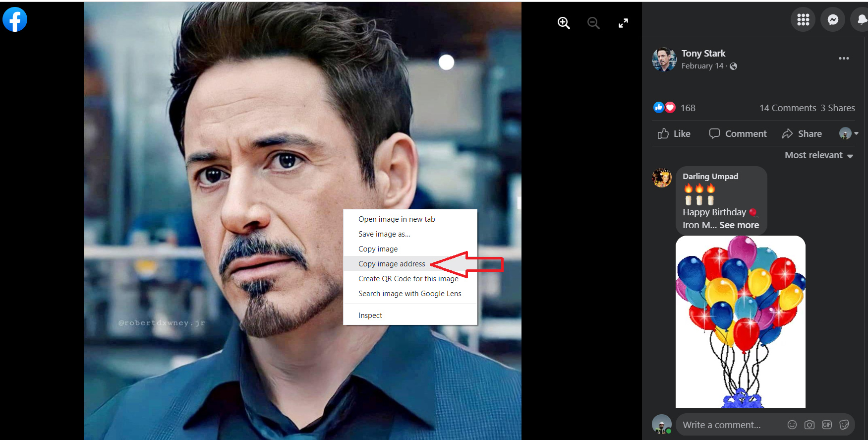
Task: View reactions on the like and heart icons
Action: pos(664,108)
